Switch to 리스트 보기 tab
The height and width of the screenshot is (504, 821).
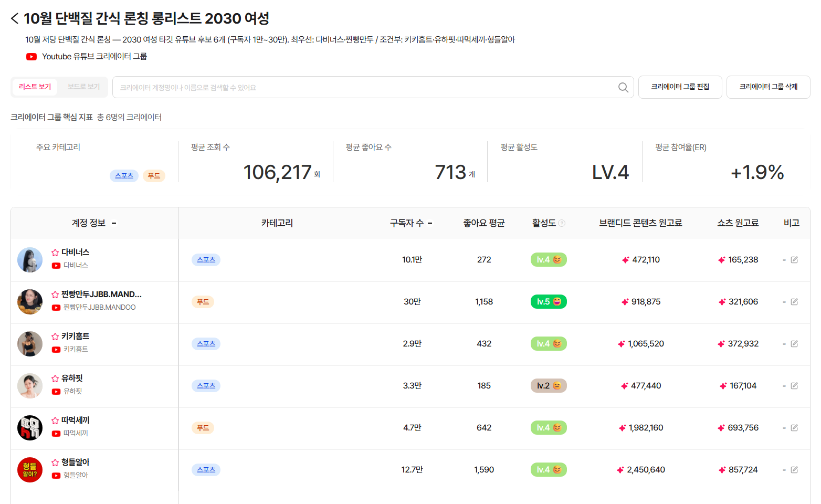pos(35,87)
